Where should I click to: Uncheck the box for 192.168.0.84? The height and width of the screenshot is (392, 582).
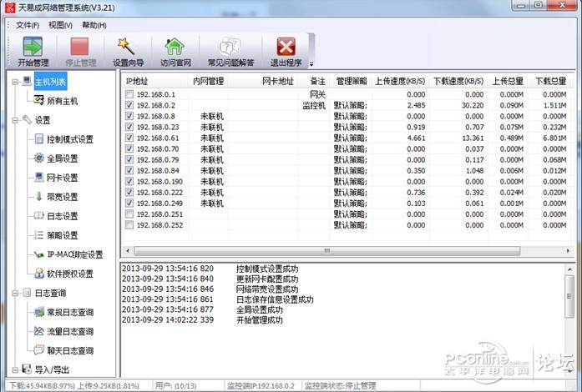click(x=129, y=171)
